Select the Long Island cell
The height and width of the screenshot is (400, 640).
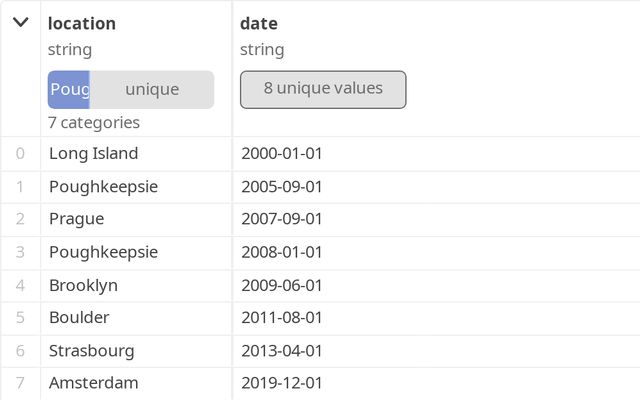pos(94,153)
